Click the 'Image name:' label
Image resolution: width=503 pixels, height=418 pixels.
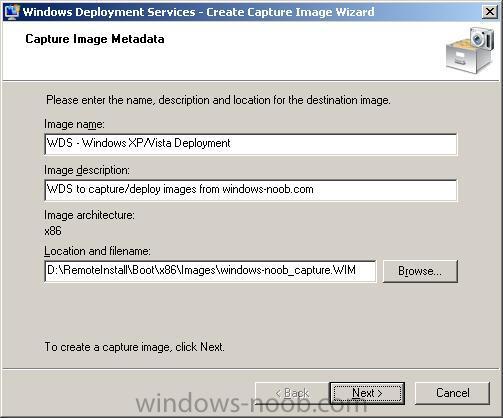(74, 124)
